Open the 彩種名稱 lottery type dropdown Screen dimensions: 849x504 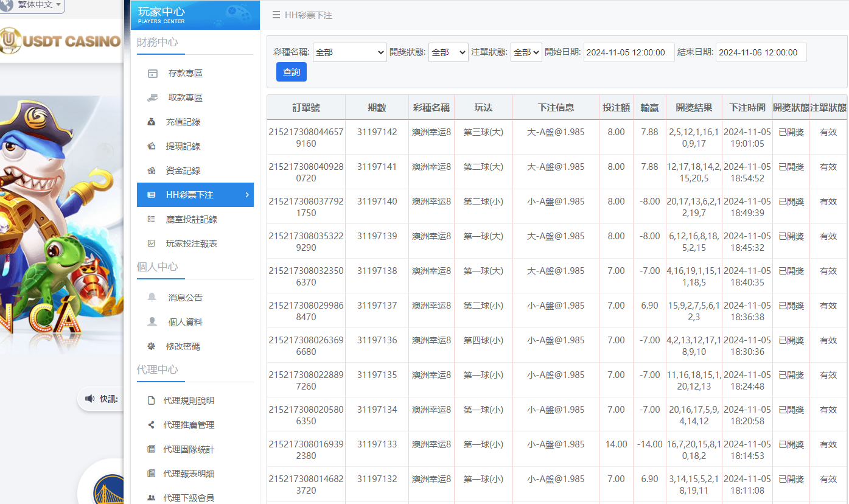point(349,52)
